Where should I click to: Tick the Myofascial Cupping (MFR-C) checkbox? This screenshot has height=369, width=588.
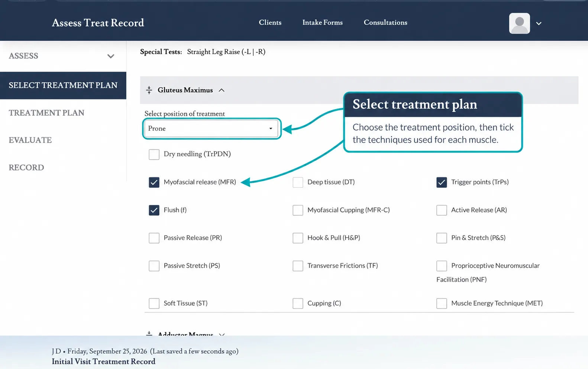click(298, 210)
